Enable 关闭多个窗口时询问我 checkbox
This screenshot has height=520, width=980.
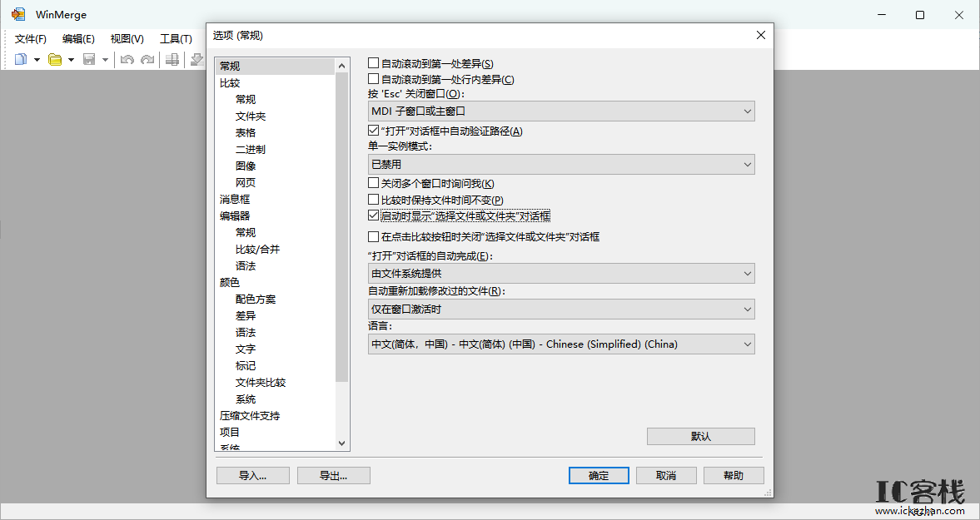(373, 184)
